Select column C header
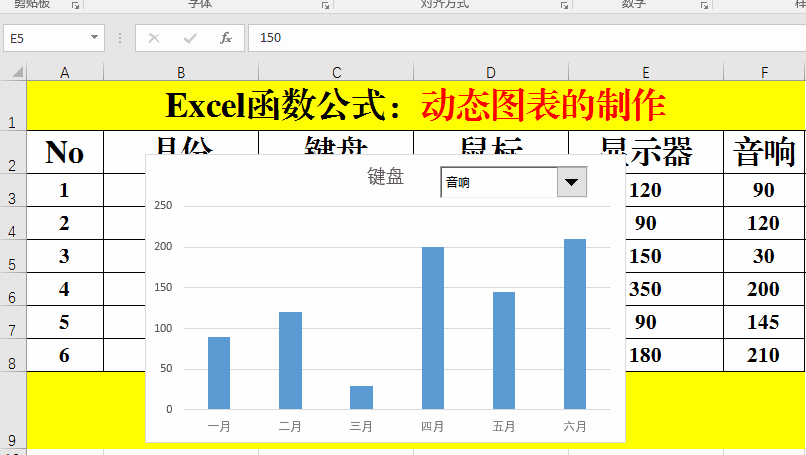Screen dimensions: 806x455 pyautogui.click(x=336, y=72)
